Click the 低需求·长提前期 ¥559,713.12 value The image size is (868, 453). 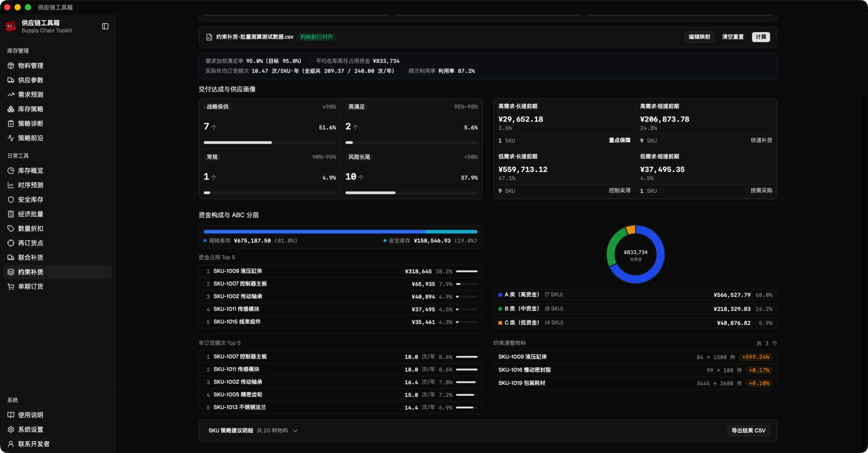[x=523, y=170]
